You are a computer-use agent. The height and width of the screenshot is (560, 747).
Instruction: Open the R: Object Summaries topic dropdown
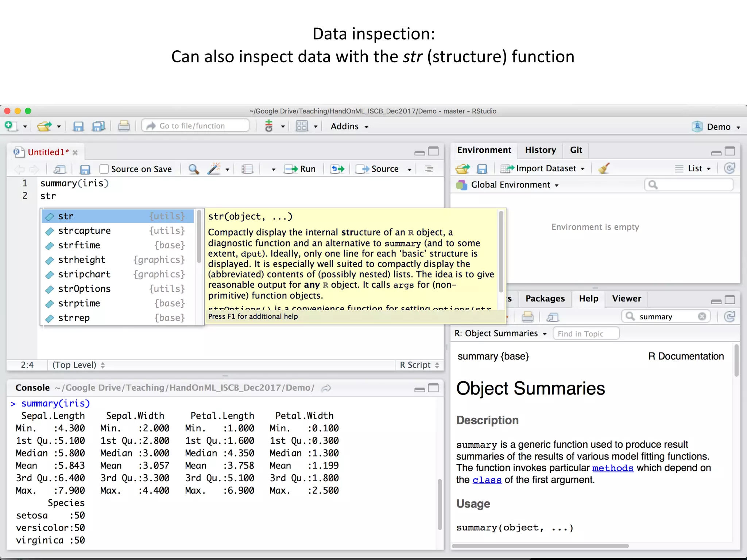pos(500,334)
